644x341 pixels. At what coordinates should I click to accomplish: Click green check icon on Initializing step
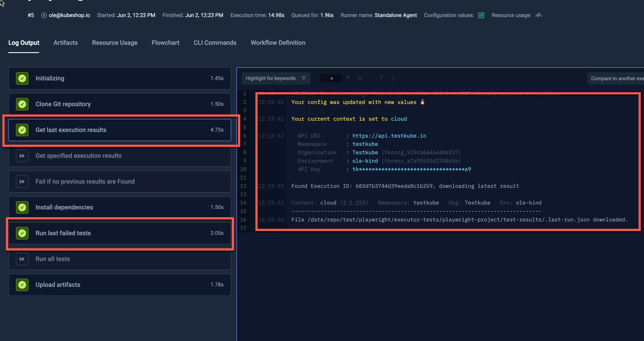tap(22, 78)
